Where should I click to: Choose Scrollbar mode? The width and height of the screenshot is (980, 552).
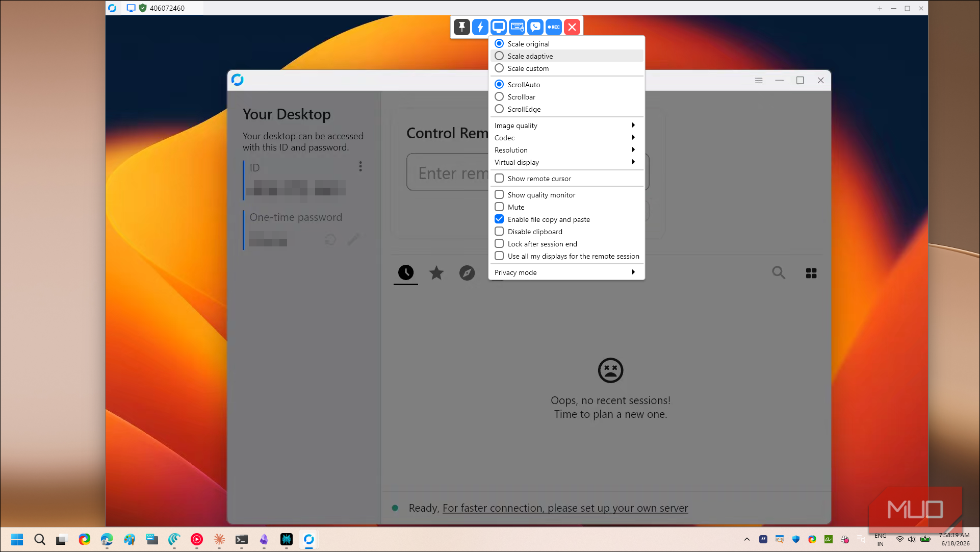(566, 97)
